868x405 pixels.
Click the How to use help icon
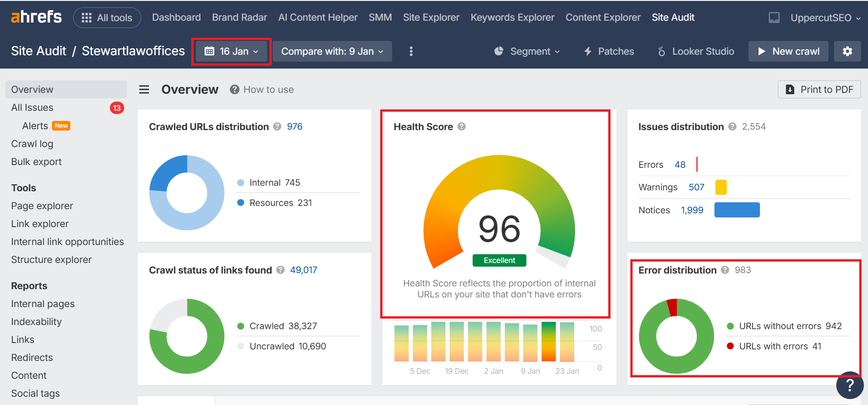pyautogui.click(x=234, y=90)
